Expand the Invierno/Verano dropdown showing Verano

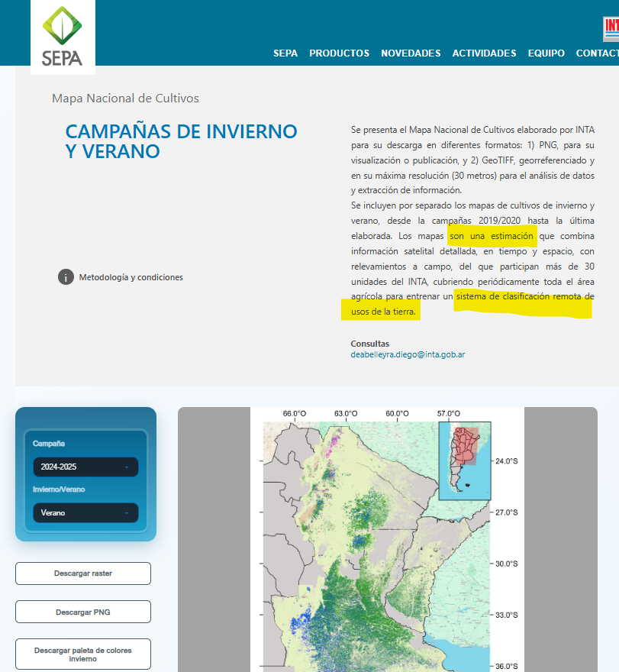85,512
